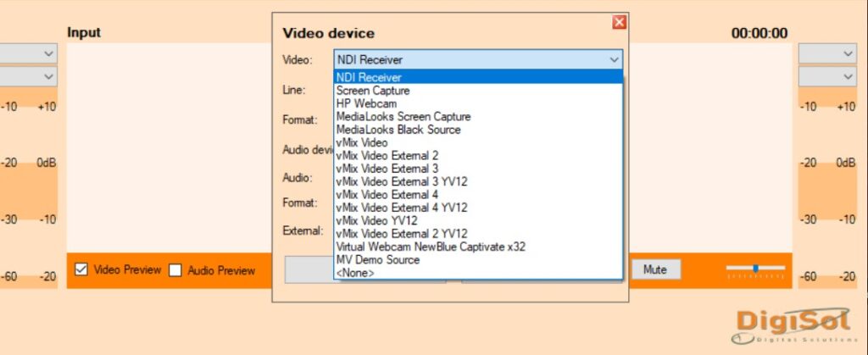
Task: Pick MediaLooks Screen Capture option
Action: point(403,117)
